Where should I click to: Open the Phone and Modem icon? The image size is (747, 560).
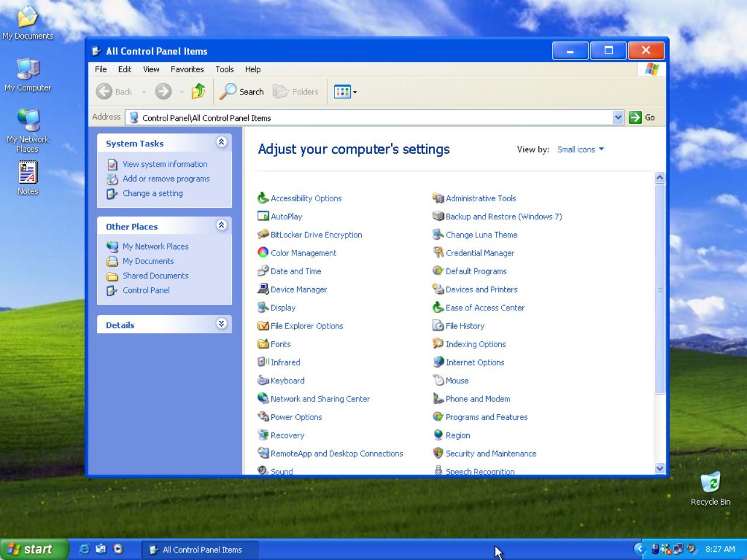point(438,398)
